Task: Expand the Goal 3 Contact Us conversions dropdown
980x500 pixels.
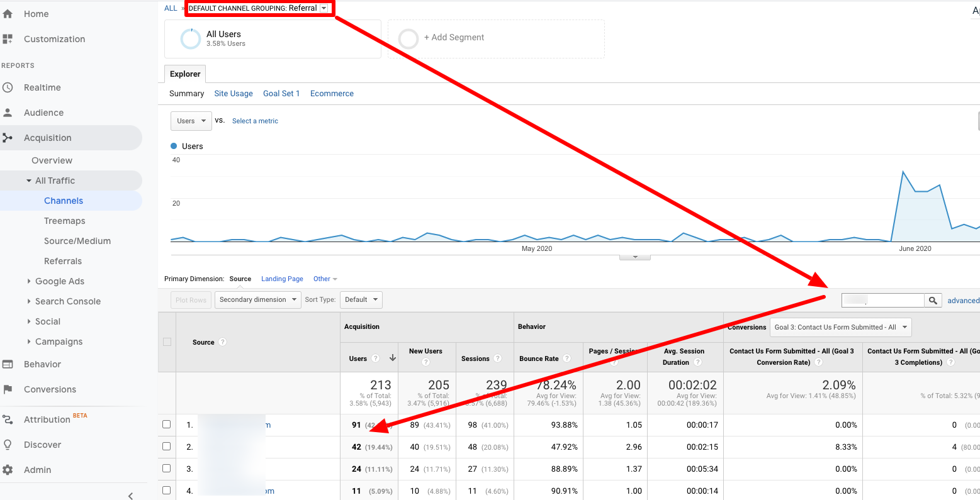Action: [x=840, y=327]
